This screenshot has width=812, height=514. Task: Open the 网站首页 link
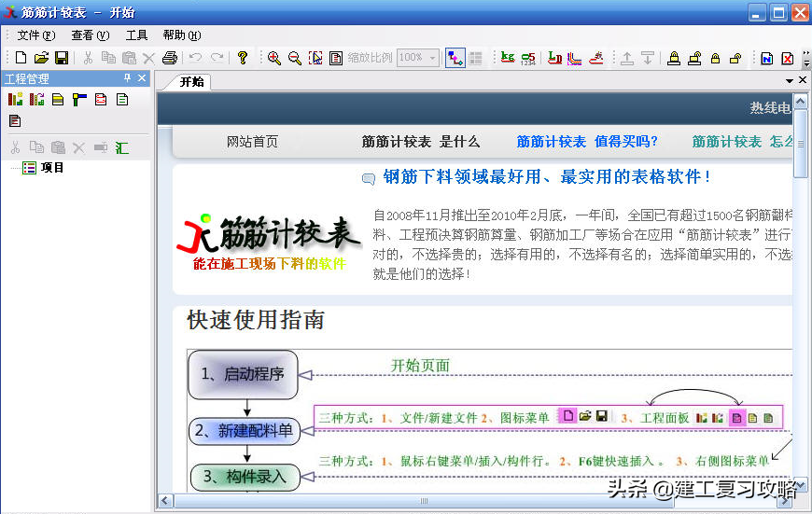pos(252,142)
